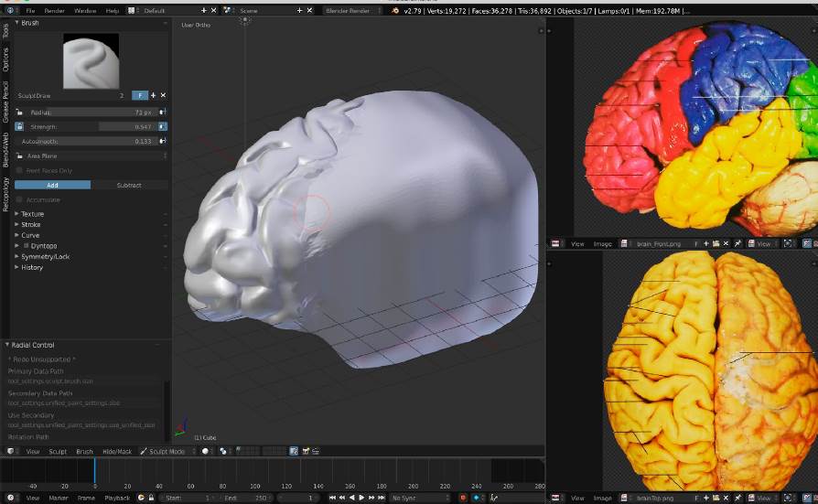Expand the Texture panel

coord(32,214)
